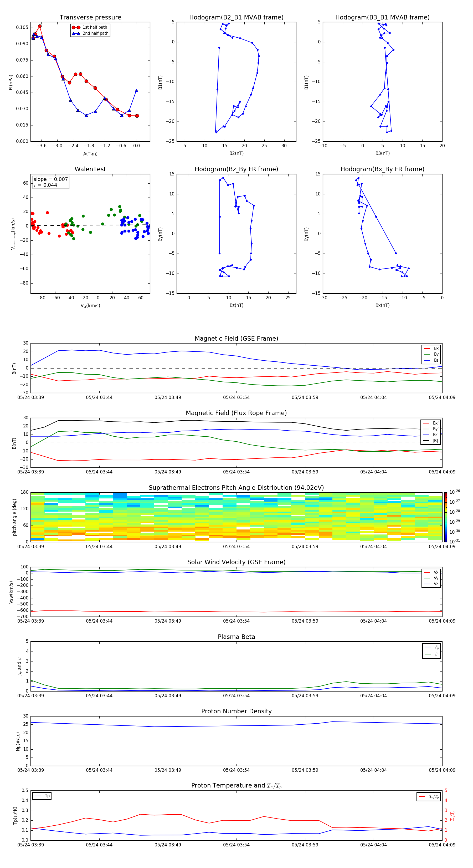Click the "Bz(nT)" x-axis label
The width and height of the screenshot is (473, 868).
236,305
